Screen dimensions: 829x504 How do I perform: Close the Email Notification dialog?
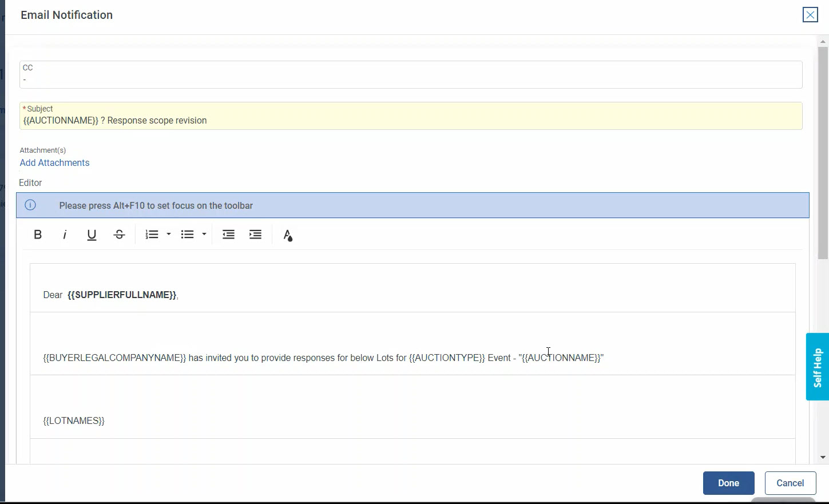click(x=810, y=15)
